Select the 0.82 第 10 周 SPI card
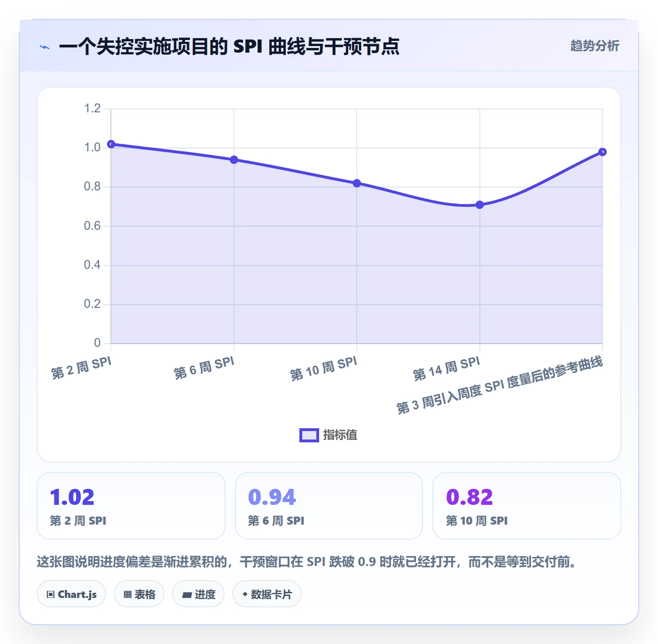This screenshot has height=644, width=658. tap(527, 506)
